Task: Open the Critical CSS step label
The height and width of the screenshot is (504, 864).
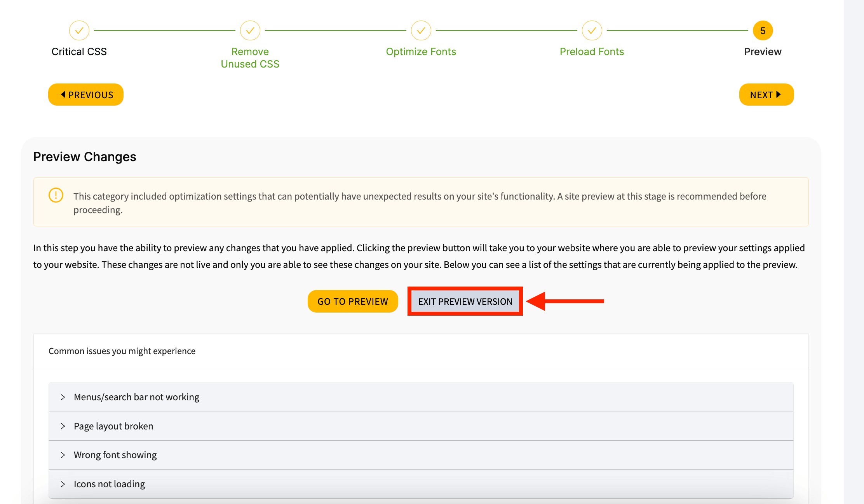Action: 79,52
